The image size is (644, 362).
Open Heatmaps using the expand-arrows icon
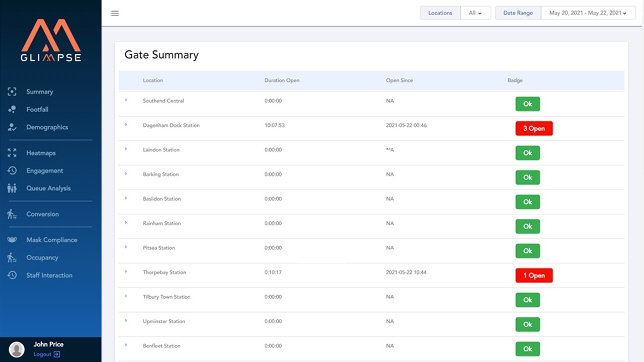tap(12, 153)
